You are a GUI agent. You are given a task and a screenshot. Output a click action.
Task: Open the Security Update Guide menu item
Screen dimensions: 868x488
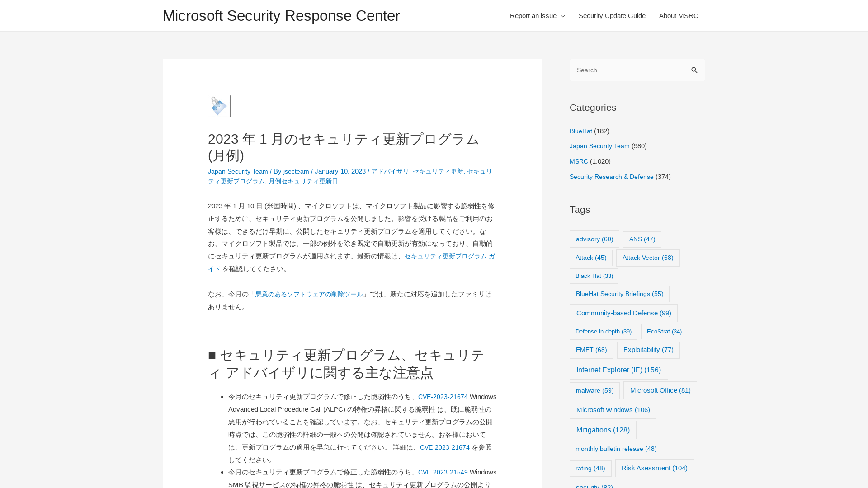click(x=612, y=15)
